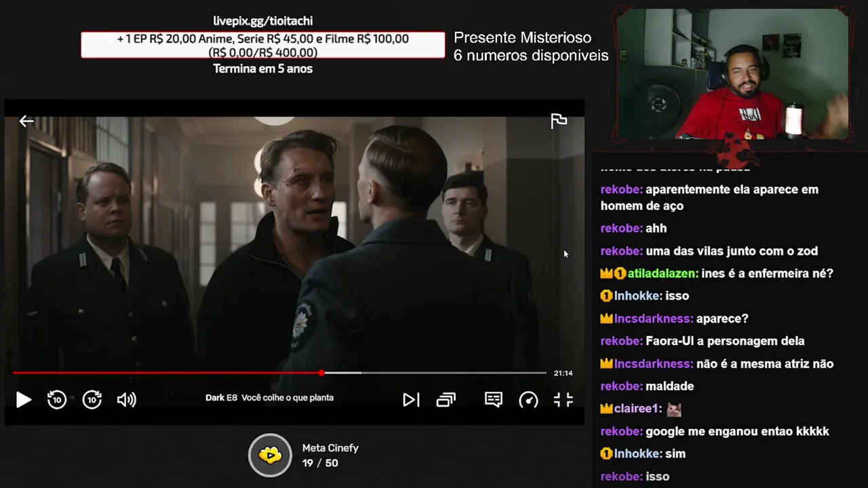Click 'Presente Misterioso' text
The image size is (868, 488).
(522, 38)
